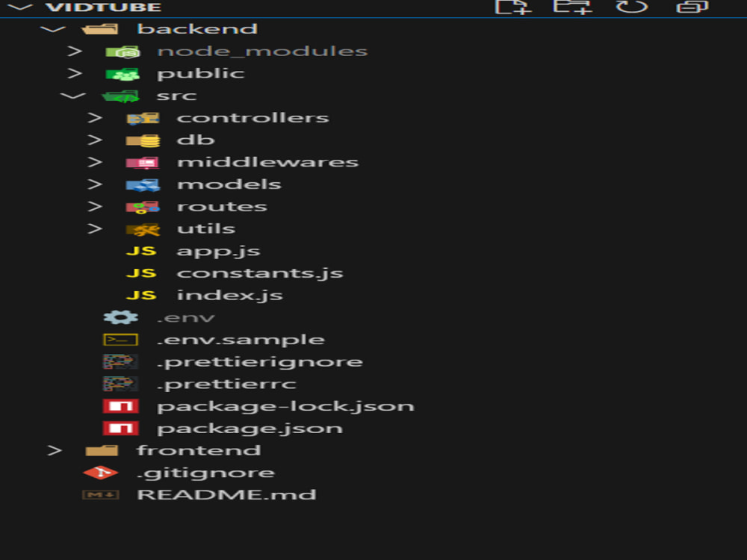Open the .env.sample file
Image resolution: width=747 pixels, height=560 pixels.
click(241, 340)
